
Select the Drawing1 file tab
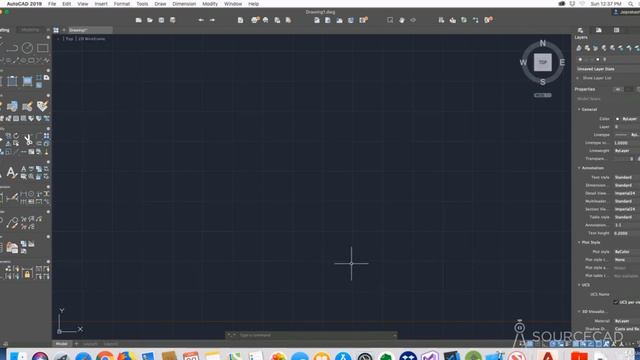pos(90,30)
